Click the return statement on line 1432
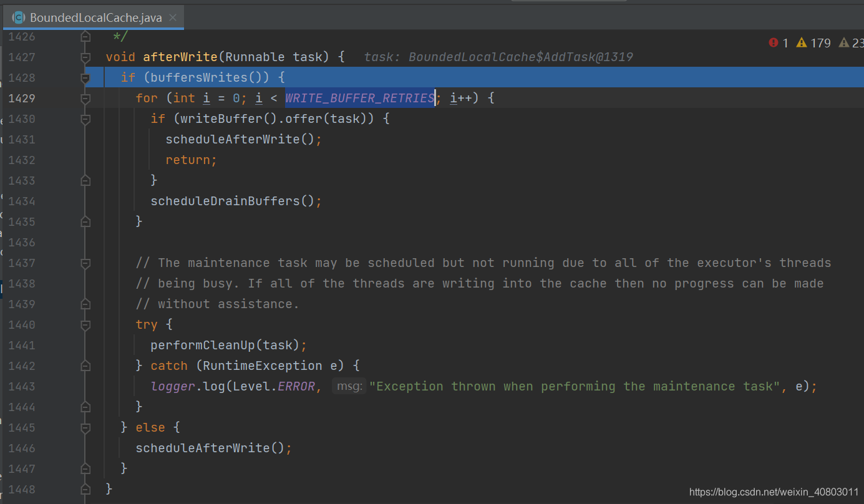This screenshot has height=504, width=864. pos(191,160)
